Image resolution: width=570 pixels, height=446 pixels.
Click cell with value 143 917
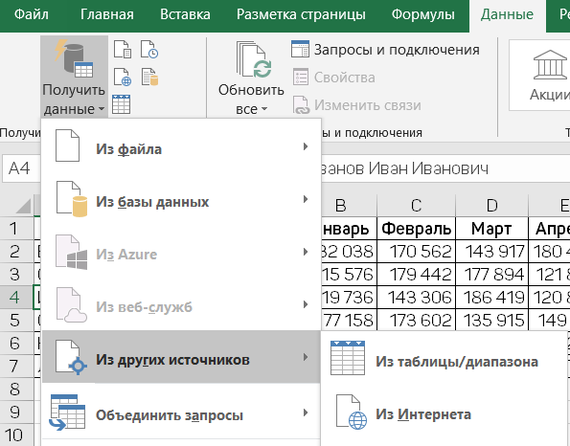click(x=491, y=251)
